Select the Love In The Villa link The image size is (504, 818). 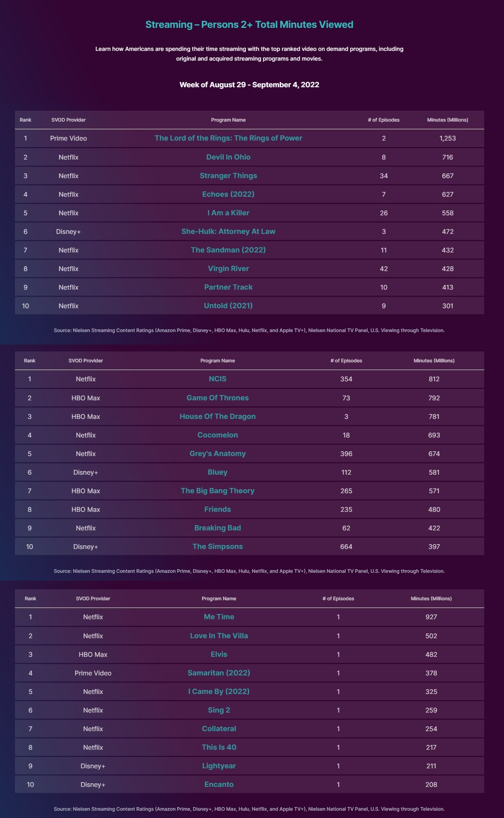[219, 636]
